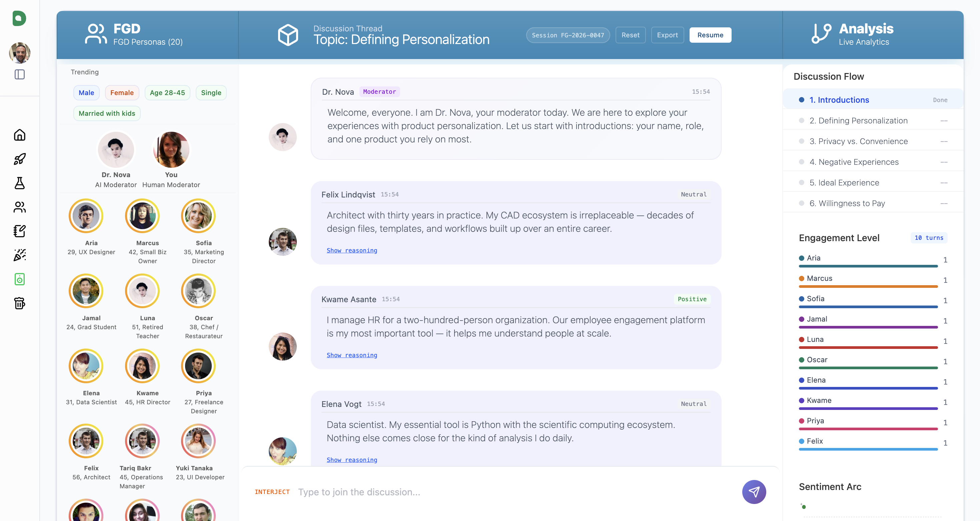Toggle the Female filter chip
980x521 pixels.
coord(122,92)
